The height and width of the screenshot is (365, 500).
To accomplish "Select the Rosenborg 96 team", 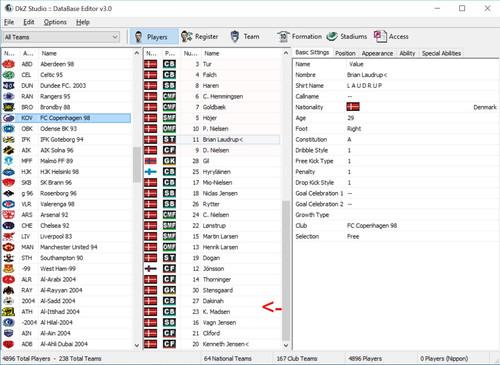I will [x=66, y=193].
